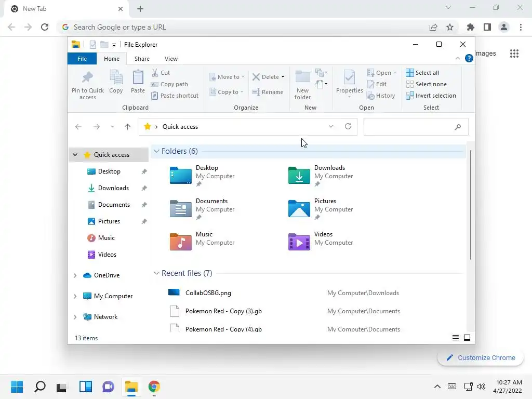This screenshot has width=532, height=399.
Task: Click the Up one level arrow
Action: (x=128, y=127)
